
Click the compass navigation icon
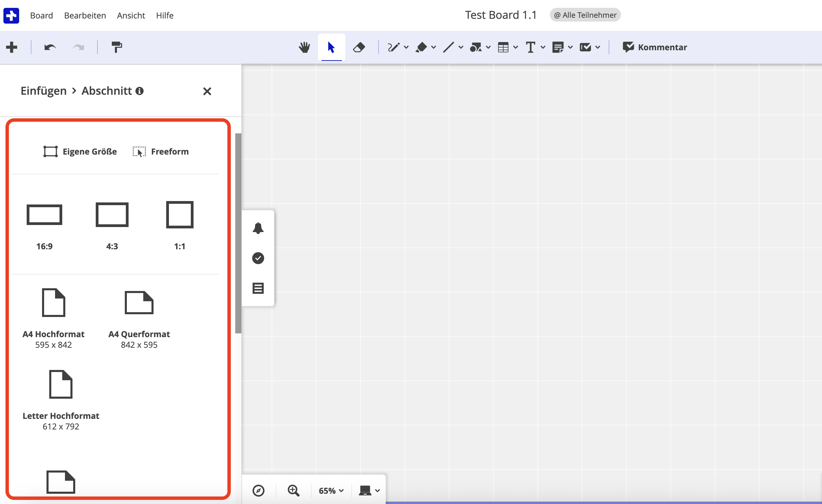coord(258,490)
